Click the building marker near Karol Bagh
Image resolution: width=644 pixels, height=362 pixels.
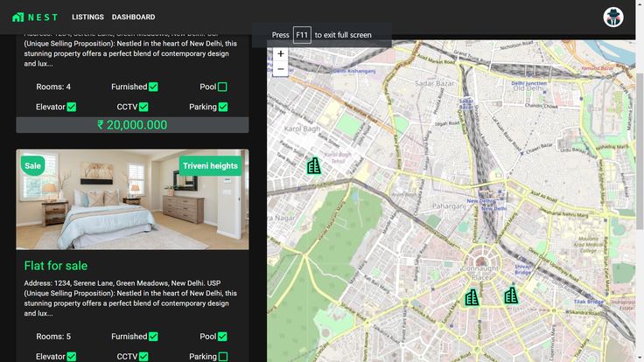(x=314, y=166)
